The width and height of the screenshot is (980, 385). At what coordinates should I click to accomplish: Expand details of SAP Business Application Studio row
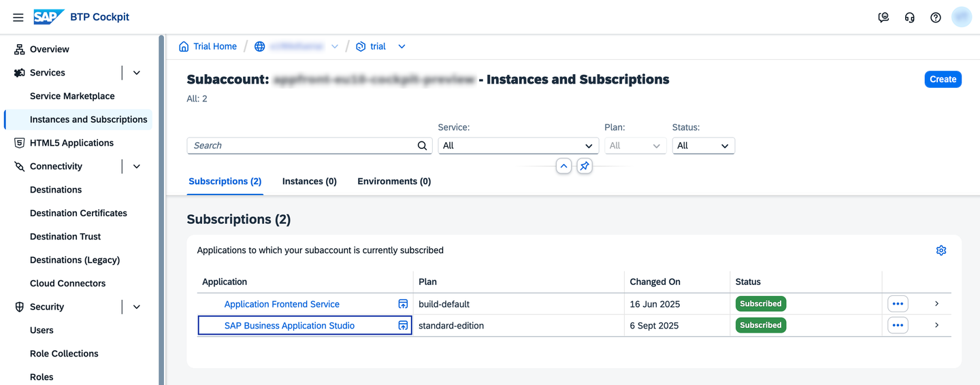[936, 325]
